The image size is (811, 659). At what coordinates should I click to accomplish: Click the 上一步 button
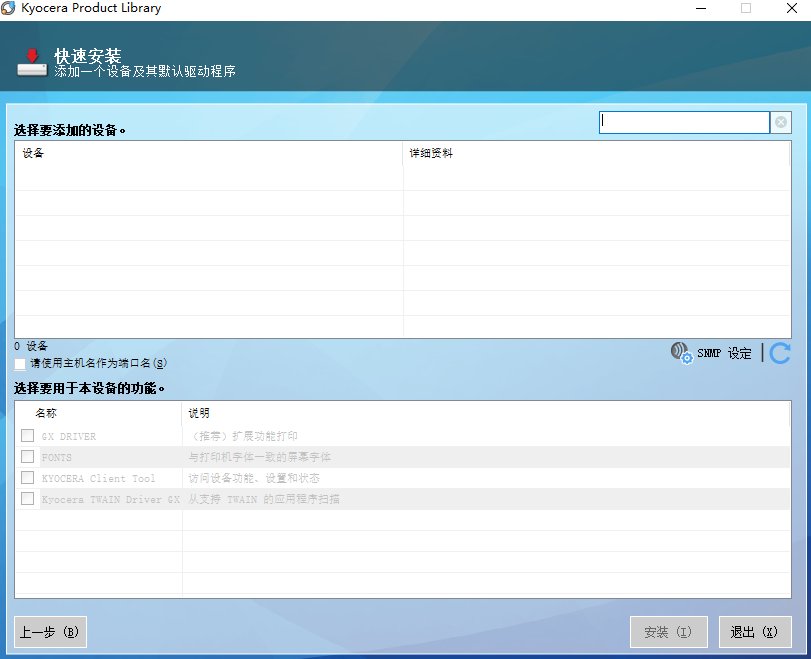coord(49,632)
